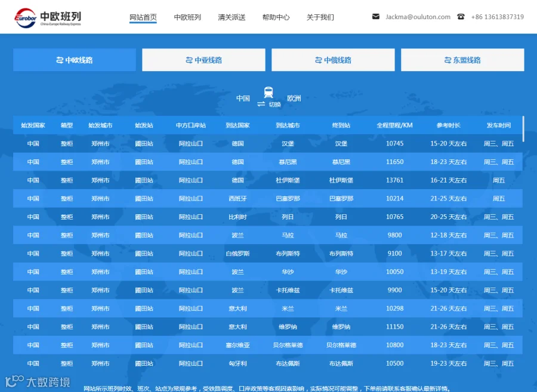Viewport: 537px width, 392px height.
Task: Open 网站首页 in the navigation menu
Action: pos(143,17)
